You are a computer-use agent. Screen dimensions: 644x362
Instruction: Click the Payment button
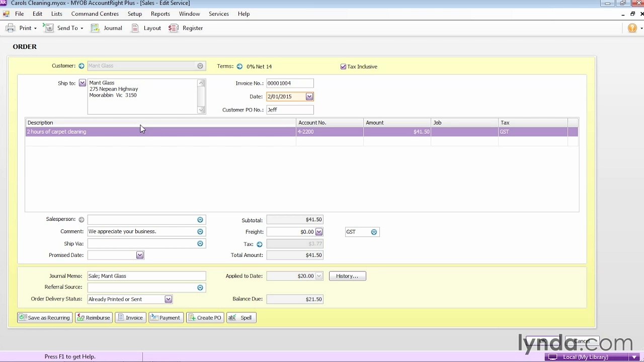coord(166,318)
